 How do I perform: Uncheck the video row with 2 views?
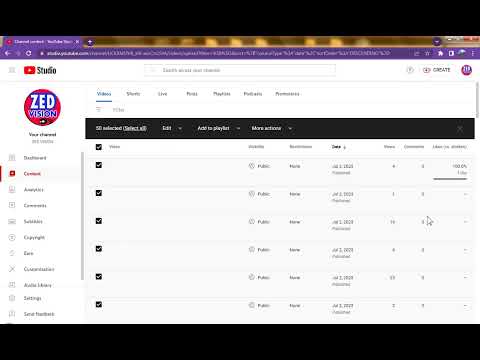[99, 304]
